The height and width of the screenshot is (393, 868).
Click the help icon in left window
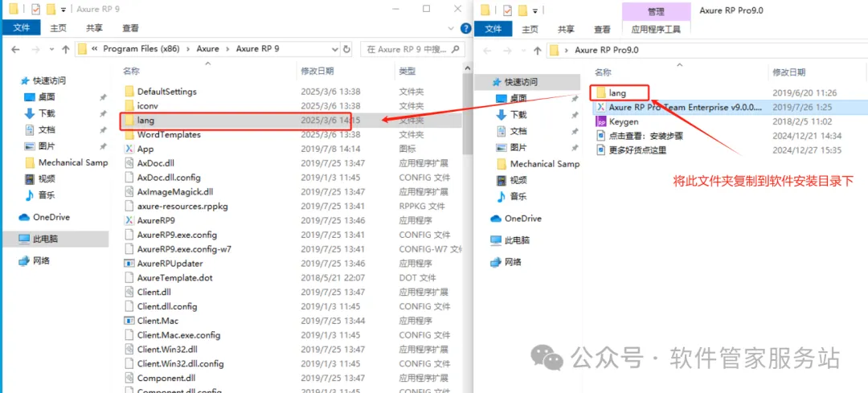(466, 27)
